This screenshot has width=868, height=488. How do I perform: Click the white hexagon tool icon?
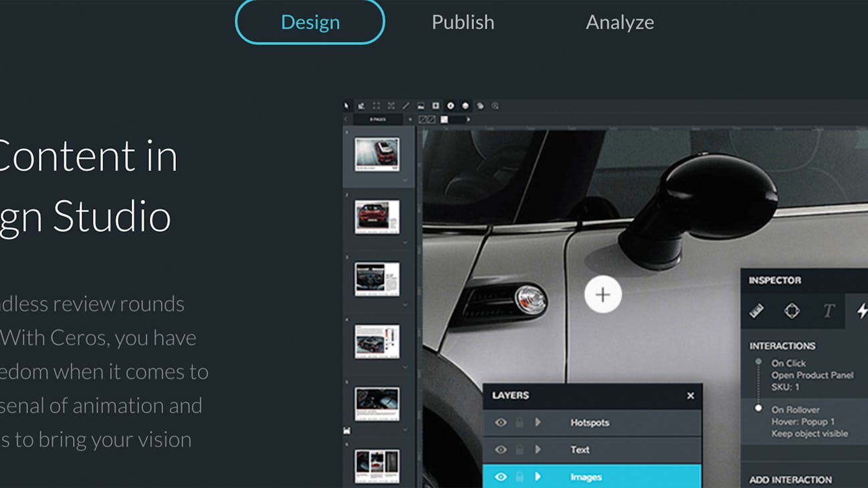click(x=465, y=106)
